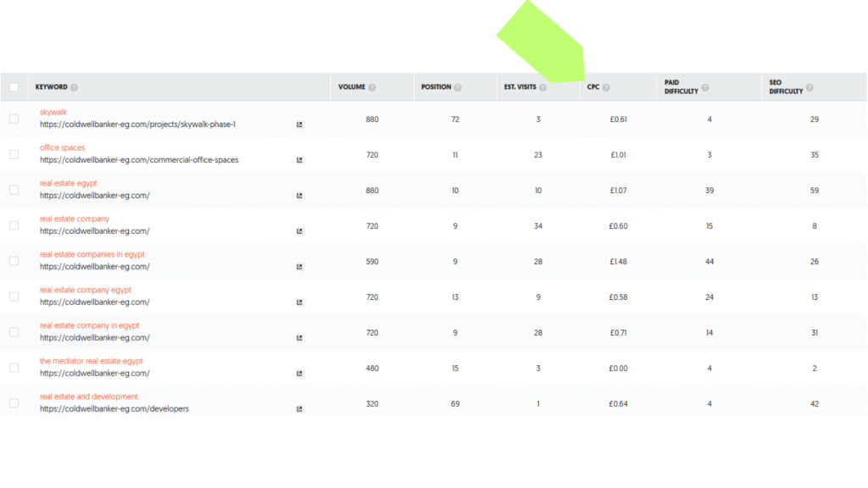Check the real estate companies in egypt checkbox
This screenshot has width=868, height=488.
click(x=14, y=261)
